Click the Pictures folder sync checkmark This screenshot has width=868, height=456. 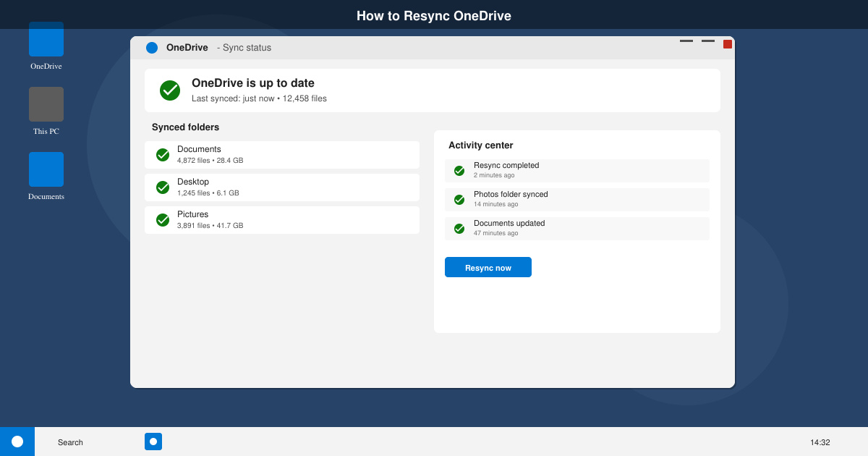[x=163, y=220]
